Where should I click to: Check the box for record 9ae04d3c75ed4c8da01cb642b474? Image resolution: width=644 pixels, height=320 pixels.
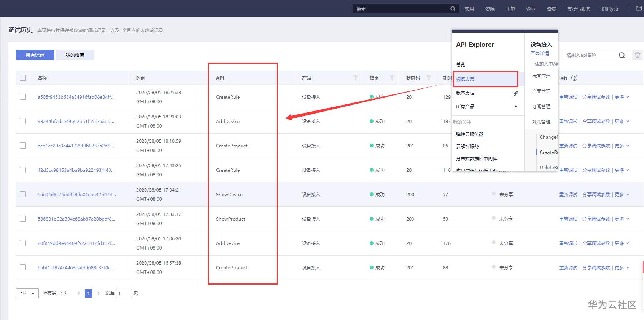pyautogui.click(x=23, y=194)
